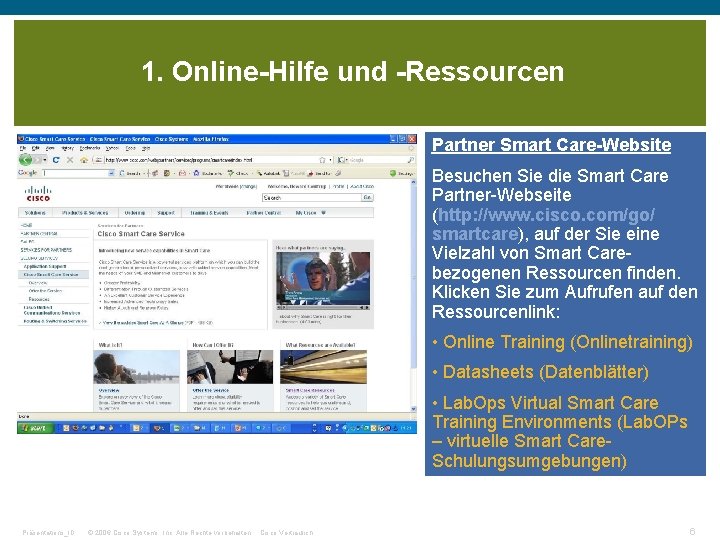Open the File menu in Firefox

point(22,148)
